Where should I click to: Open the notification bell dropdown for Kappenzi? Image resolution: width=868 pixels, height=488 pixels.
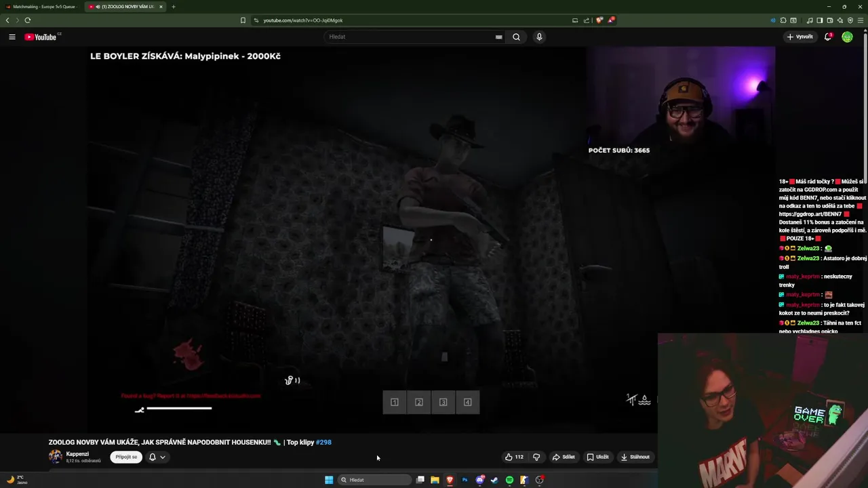(157, 457)
